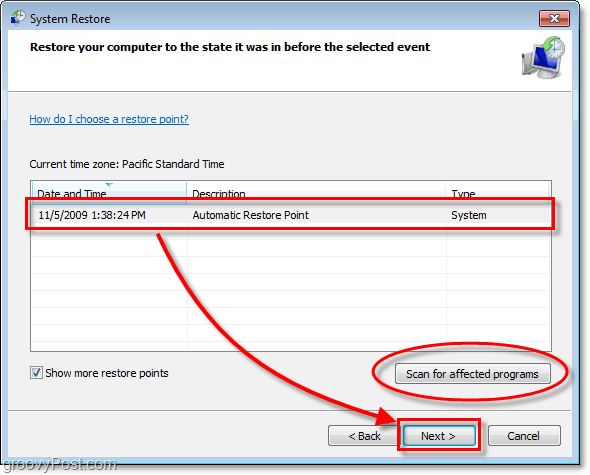Screen dimensions: 590x475
Task: Proceed with the Next button
Action: point(438,436)
